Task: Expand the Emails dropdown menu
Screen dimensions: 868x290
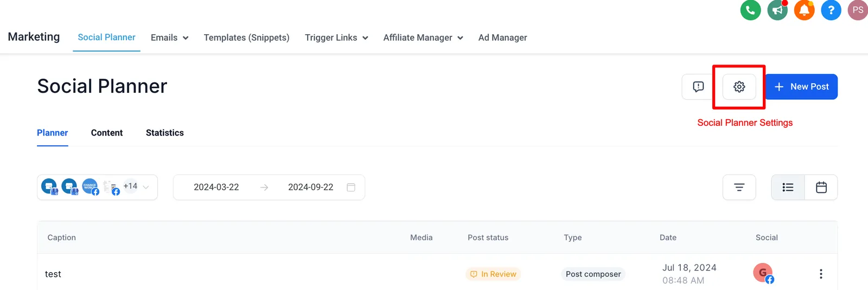Action: pyautogui.click(x=169, y=37)
